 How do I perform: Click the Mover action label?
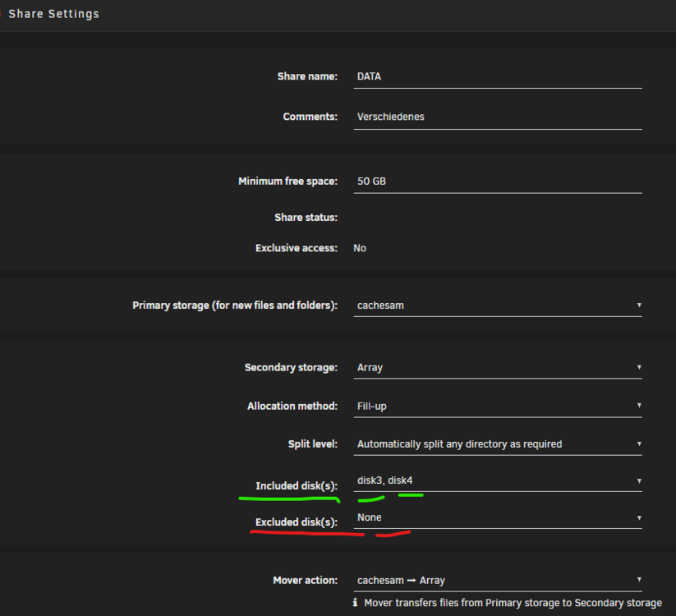click(x=305, y=581)
